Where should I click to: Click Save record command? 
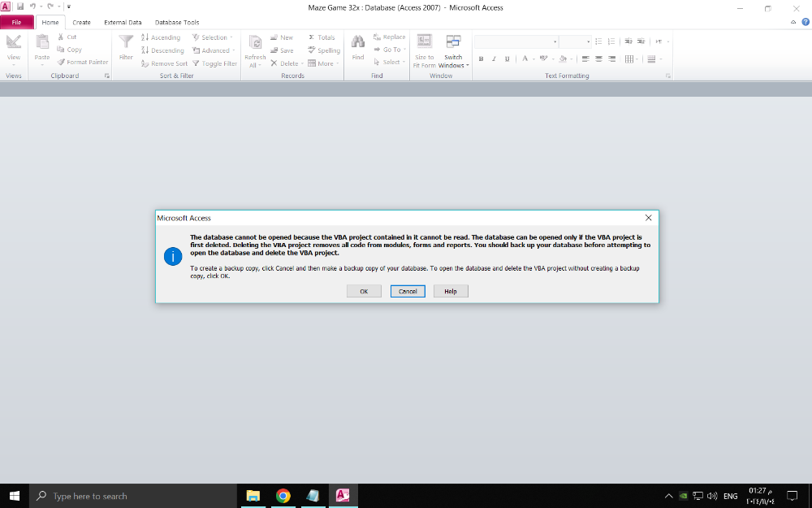(282, 50)
